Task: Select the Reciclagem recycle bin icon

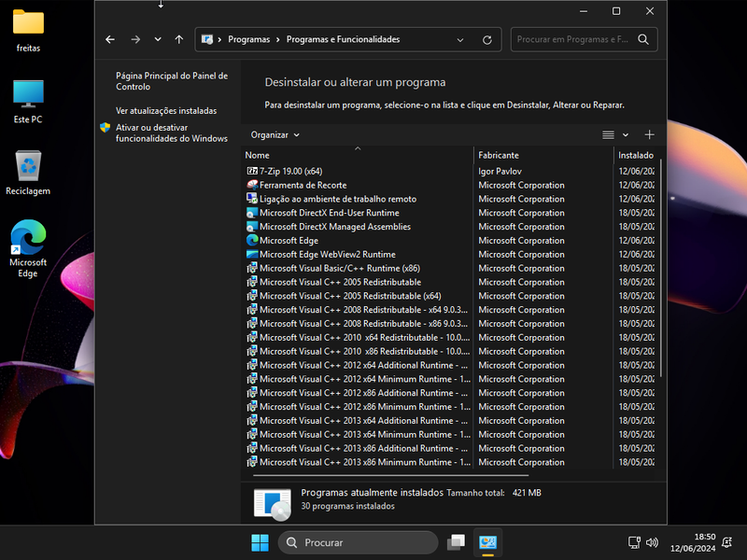Action: click(28, 173)
